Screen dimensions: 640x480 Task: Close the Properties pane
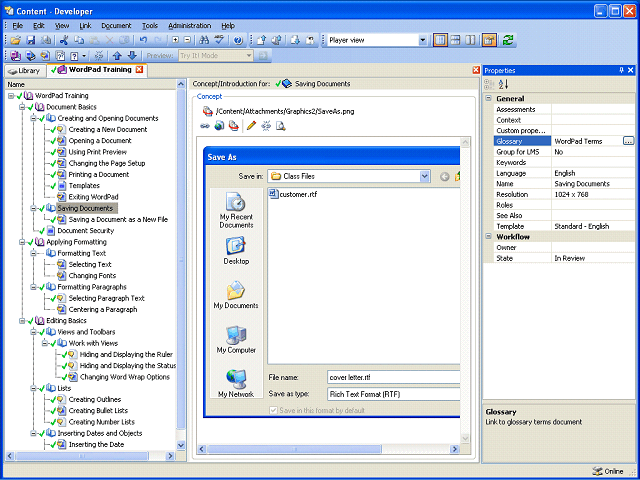pyautogui.click(x=630, y=70)
